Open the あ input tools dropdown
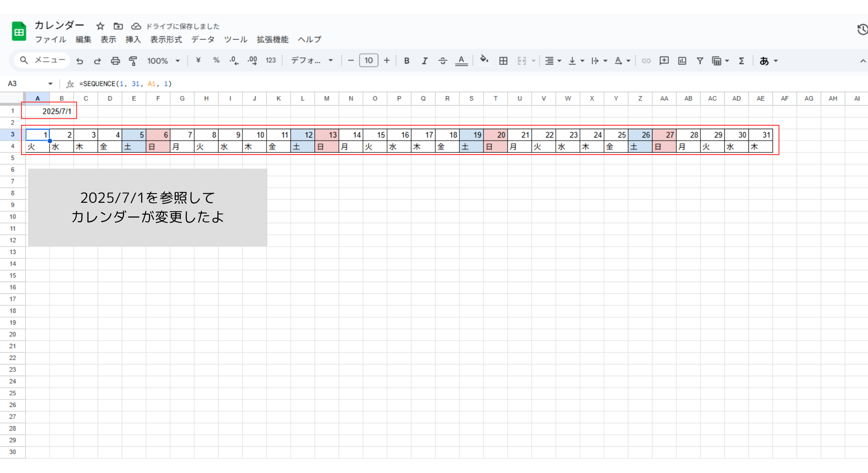This screenshot has width=868, height=473. [x=768, y=61]
